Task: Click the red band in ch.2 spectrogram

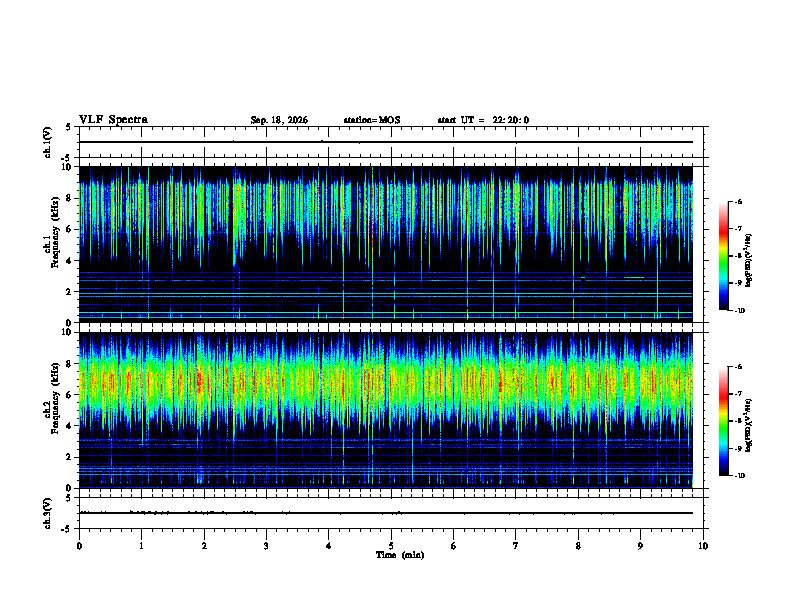Action: click(386, 383)
